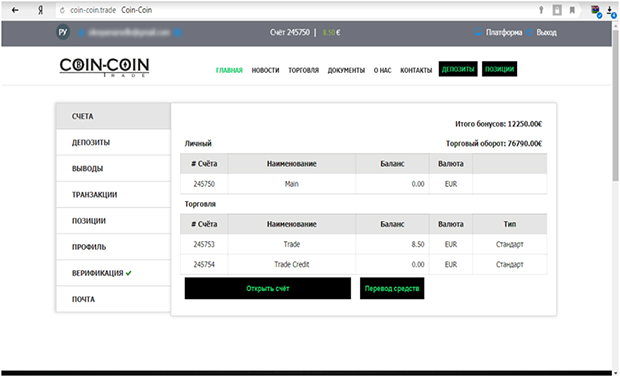Click the monitor icon beside Платформа
This screenshot has width=620, height=377.
[x=478, y=32]
